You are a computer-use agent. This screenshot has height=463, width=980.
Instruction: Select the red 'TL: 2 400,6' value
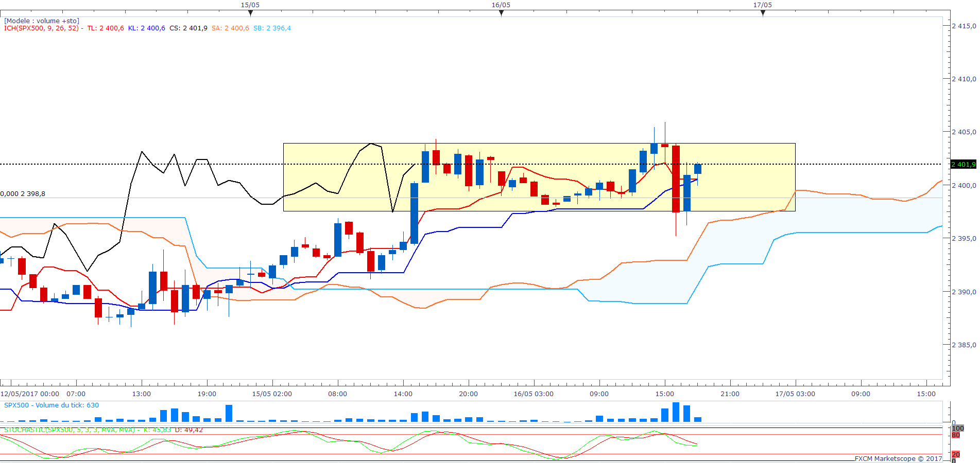106,28
